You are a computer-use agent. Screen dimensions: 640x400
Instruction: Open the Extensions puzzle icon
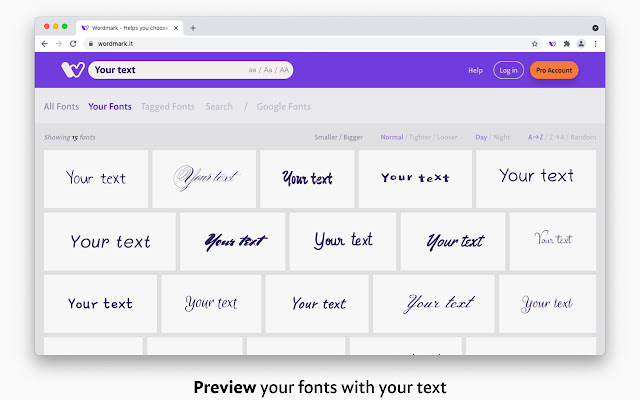[567, 44]
